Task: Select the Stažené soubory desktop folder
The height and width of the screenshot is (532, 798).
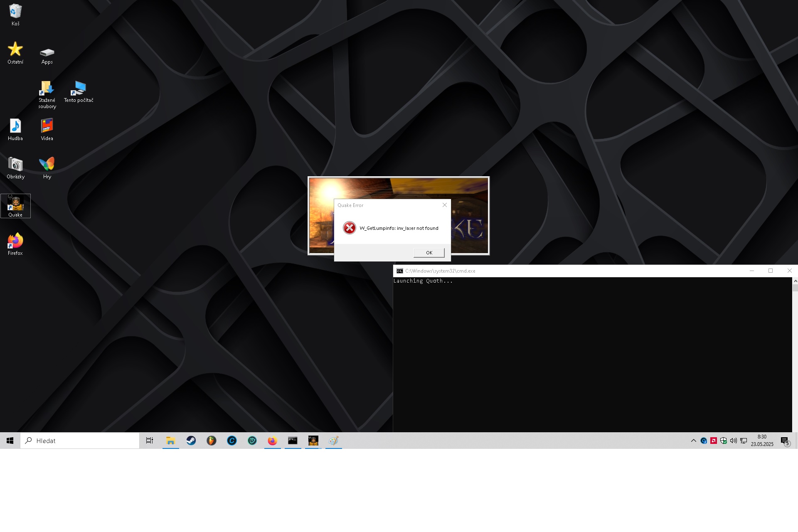Action: [47, 95]
